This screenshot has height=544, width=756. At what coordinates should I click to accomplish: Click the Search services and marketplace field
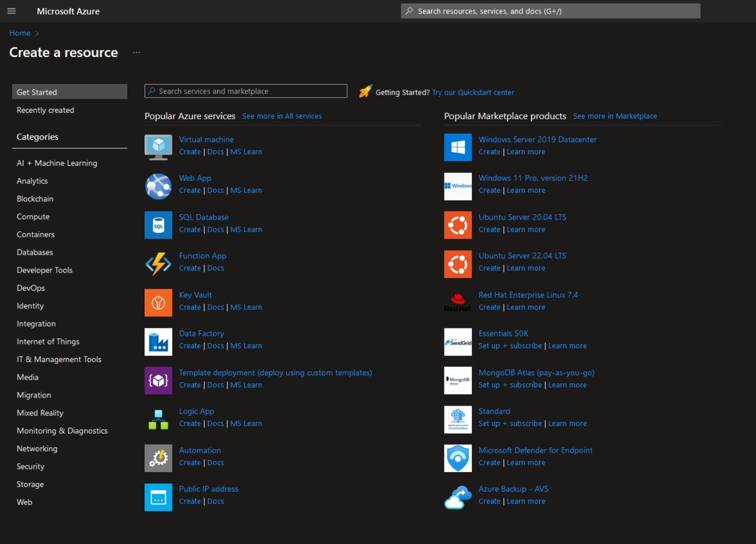[x=246, y=91]
